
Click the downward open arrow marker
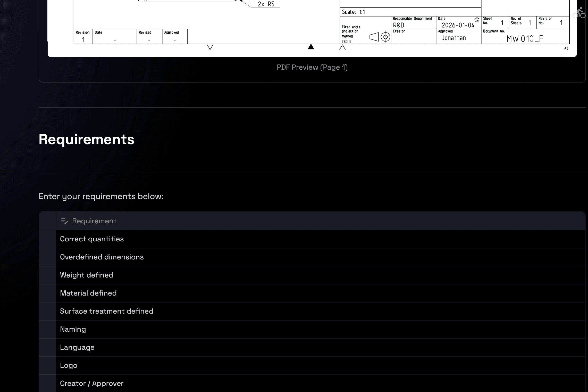click(210, 47)
